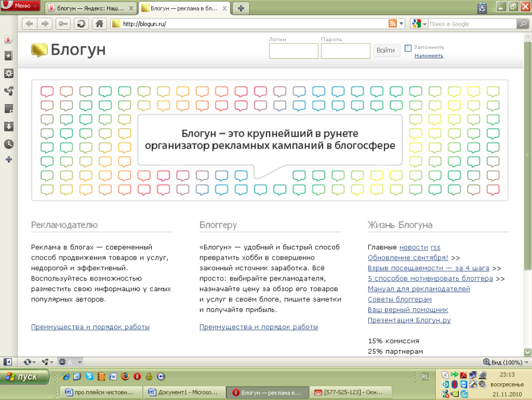Open Bookmarks panel star icon
Screen dimensions: 532x400
pyautogui.click(x=8, y=56)
